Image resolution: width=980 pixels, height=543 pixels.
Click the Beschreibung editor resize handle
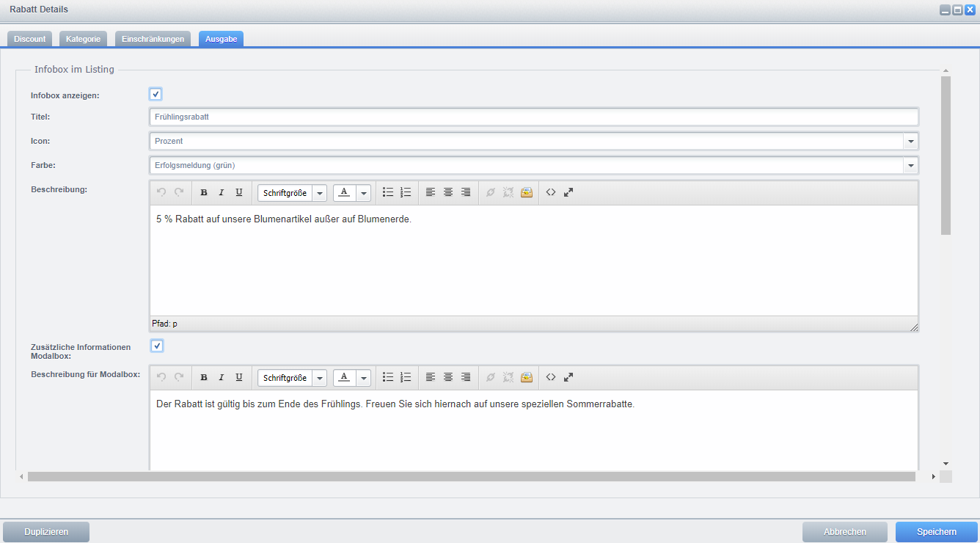click(x=913, y=327)
